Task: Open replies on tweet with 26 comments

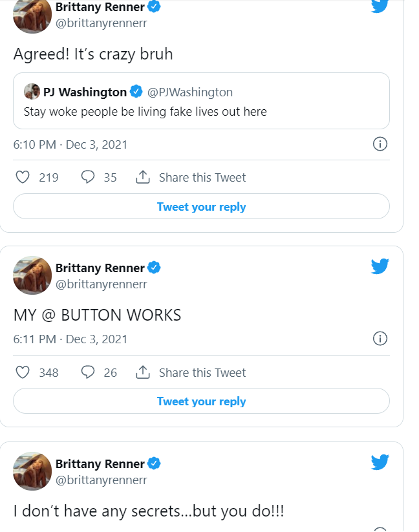Action: point(88,372)
